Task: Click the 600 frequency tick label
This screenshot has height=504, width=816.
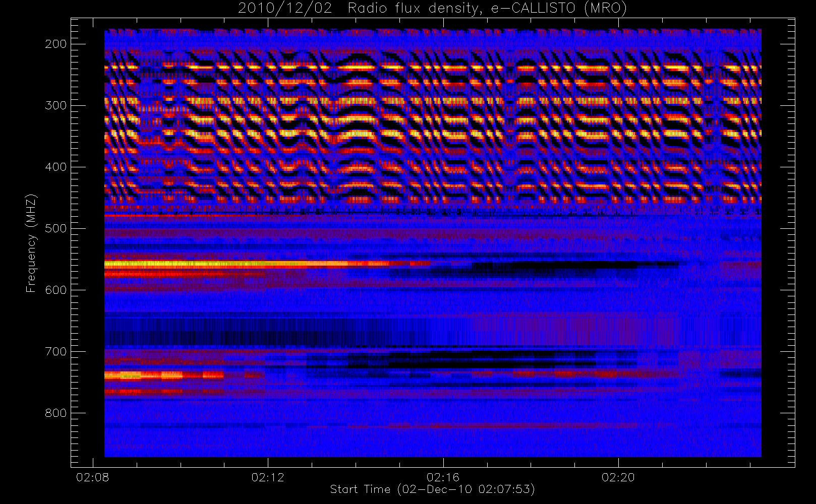Action: (x=56, y=290)
